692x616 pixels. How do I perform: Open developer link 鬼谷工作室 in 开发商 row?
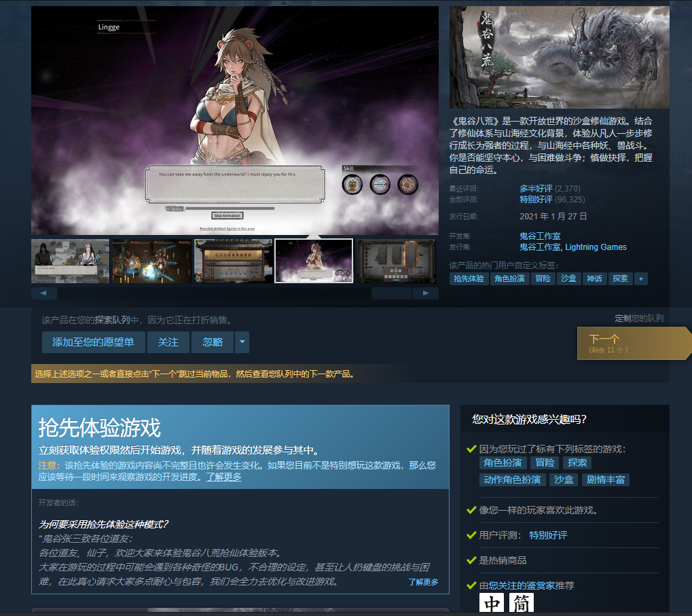pos(540,236)
